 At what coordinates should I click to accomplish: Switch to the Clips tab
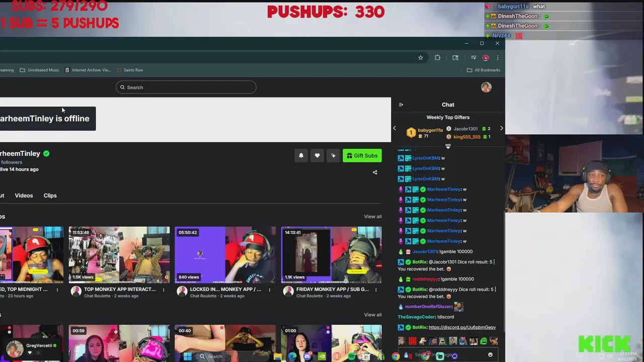[x=50, y=196]
